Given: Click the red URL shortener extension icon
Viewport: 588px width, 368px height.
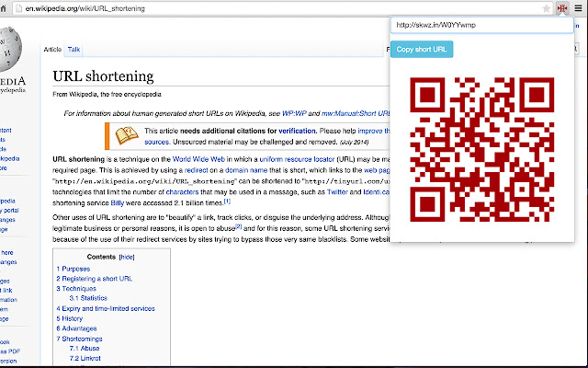Looking at the screenshot, I should tap(562, 8).
